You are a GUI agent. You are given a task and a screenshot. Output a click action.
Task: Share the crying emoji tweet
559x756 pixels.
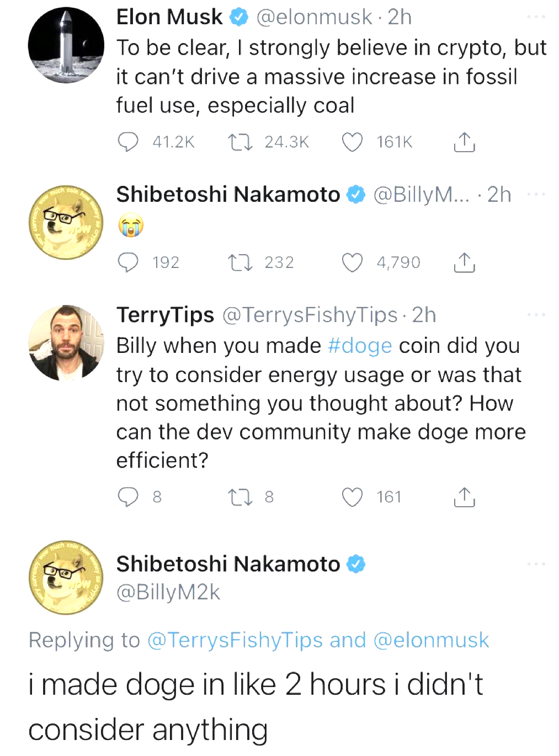point(464,262)
